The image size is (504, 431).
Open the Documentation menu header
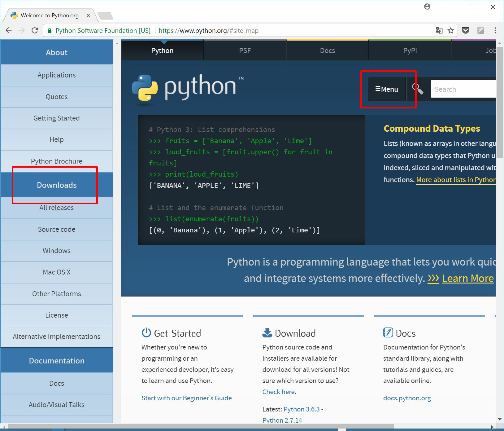click(57, 361)
